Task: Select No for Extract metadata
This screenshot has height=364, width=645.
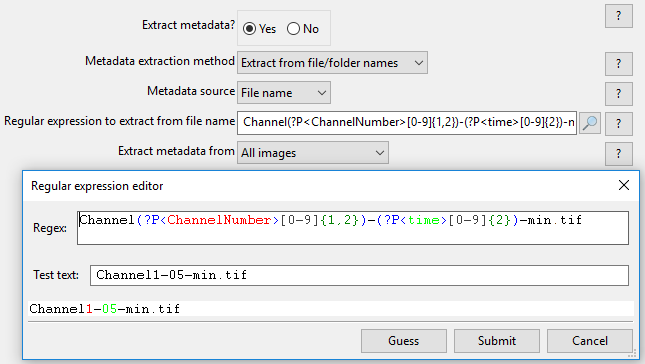Action: click(x=303, y=29)
